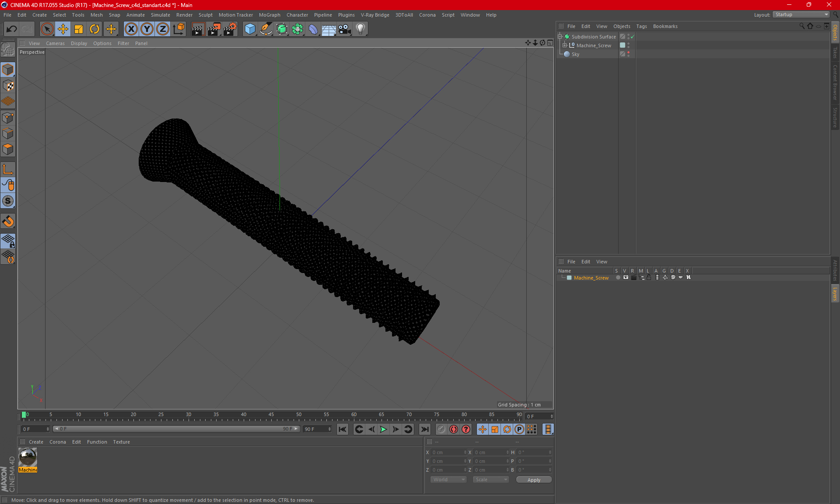
Task: Add Subdivision Surface generator icon
Action: [x=282, y=29]
